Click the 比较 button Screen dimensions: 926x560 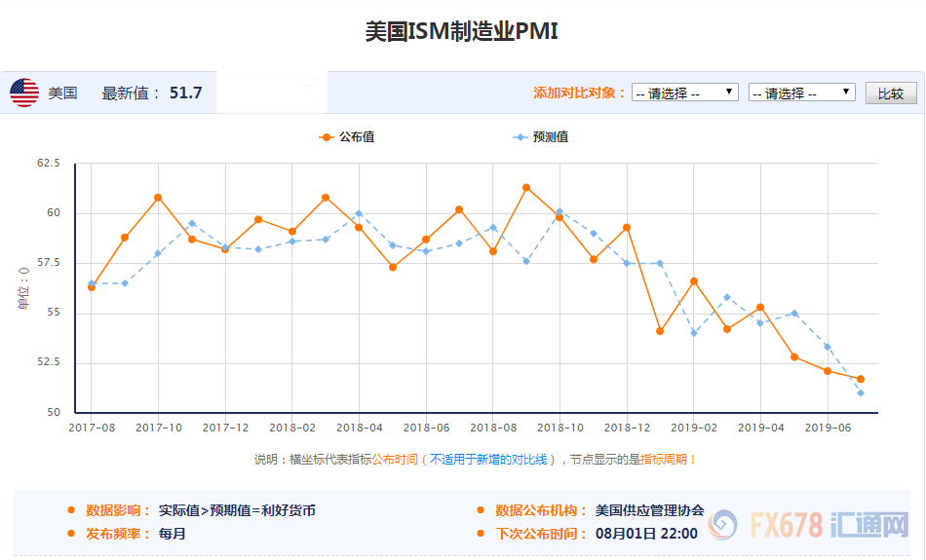pos(891,93)
